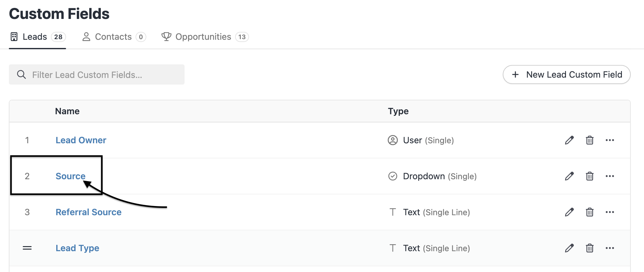Screen dimensions: 644x272
Task: Trash the Referral Source custom field
Action: (589, 212)
